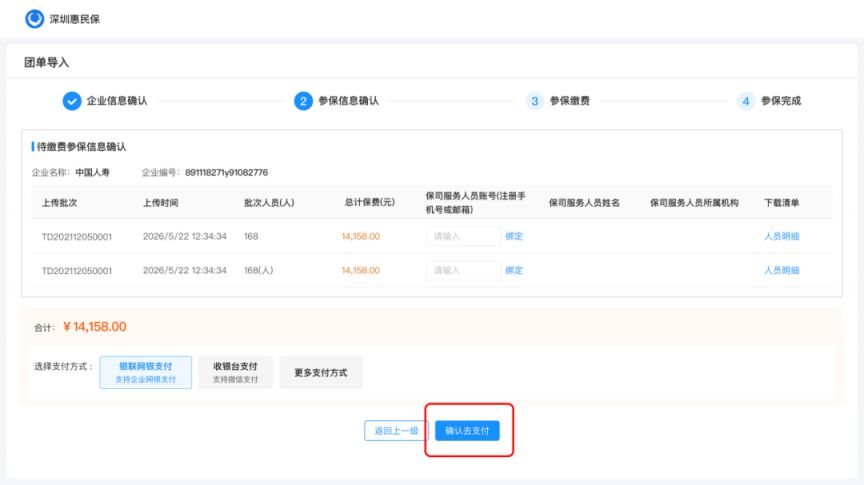
Task: Click step 3 circle for 参保缴费
Action: [x=534, y=101]
